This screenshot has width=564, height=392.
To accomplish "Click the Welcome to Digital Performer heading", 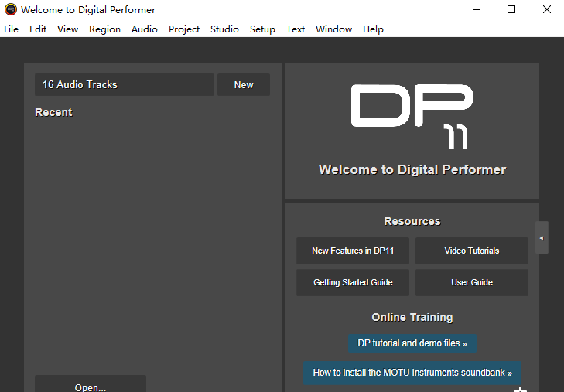I will (x=412, y=169).
